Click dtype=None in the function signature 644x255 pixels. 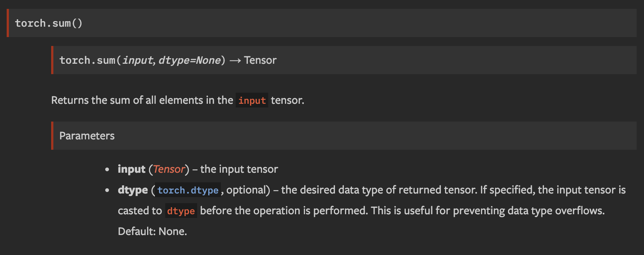click(189, 60)
